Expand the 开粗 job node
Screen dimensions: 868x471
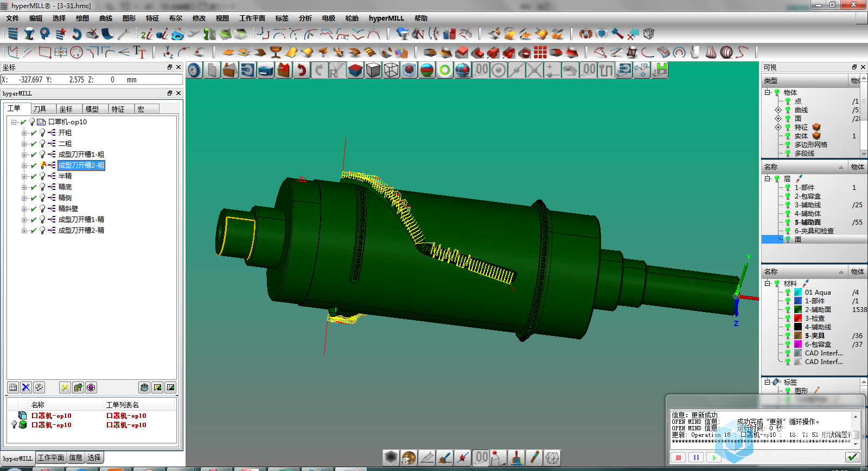(24, 133)
